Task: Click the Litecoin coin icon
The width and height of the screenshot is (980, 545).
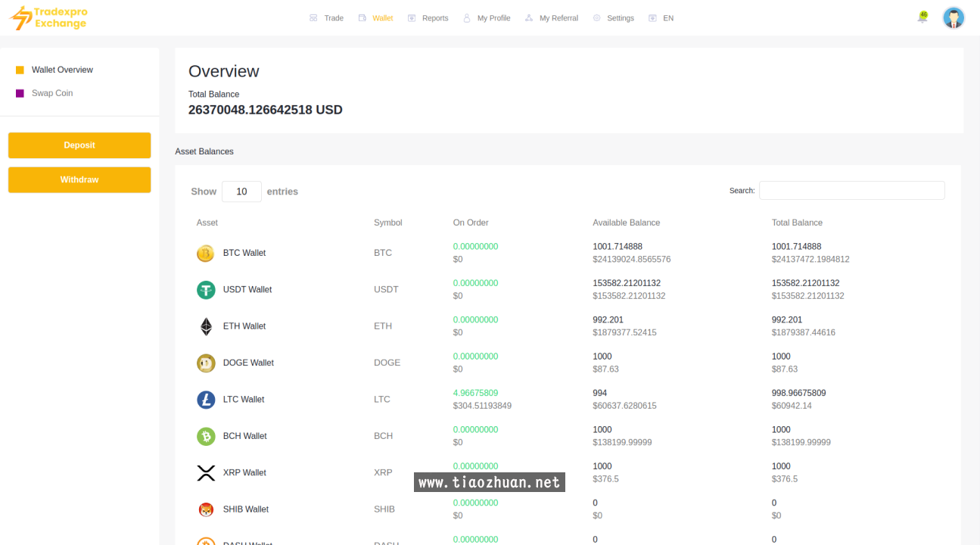Action: click(x=206, y=400)
